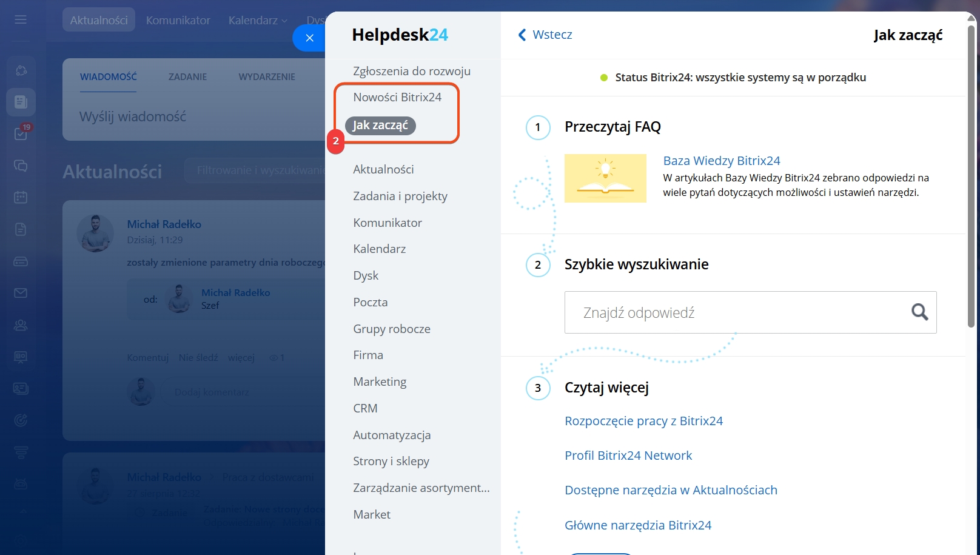Close the Helpdesk24 panel with the X button

[x=309, y=38]
